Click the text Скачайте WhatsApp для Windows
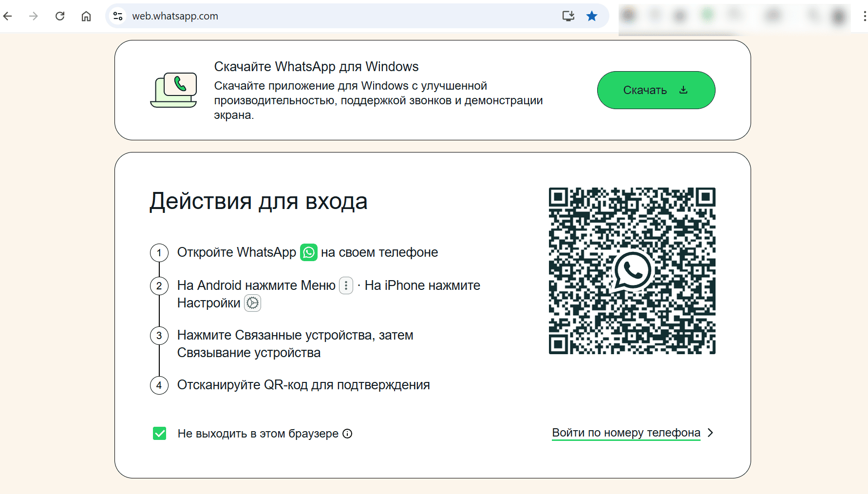Viewport: 868px width, 494px height. [316, 66]
